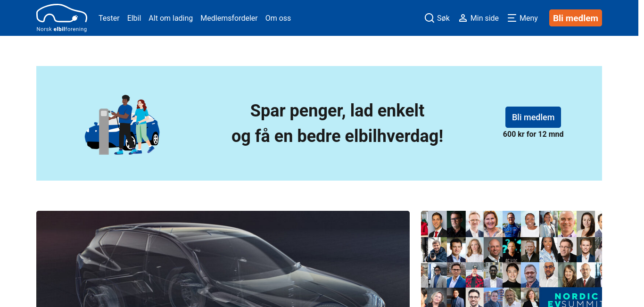Open the Nordic EV Summit portraits image
Screen dimensions: 644x307
(x=512, y=259)
